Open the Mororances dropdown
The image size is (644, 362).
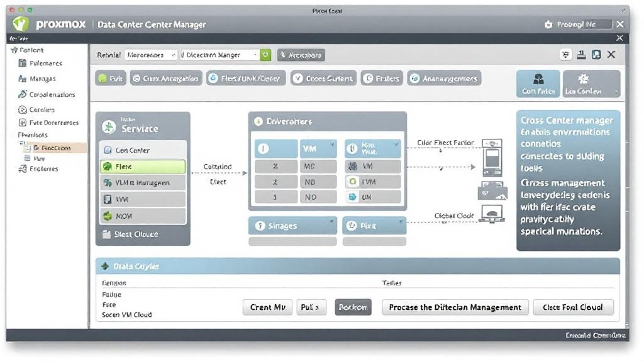click(x=152, y=55)
